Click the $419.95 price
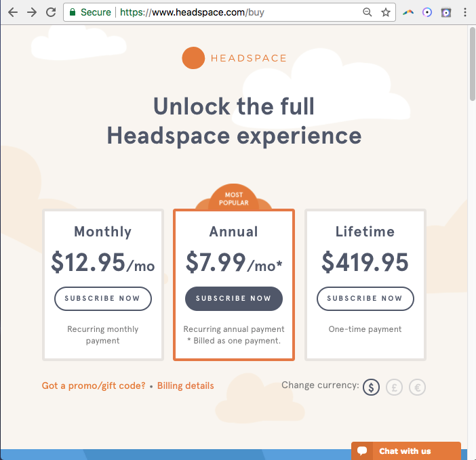Viewport: 476px width, 460px height. (x=365, y=262)
